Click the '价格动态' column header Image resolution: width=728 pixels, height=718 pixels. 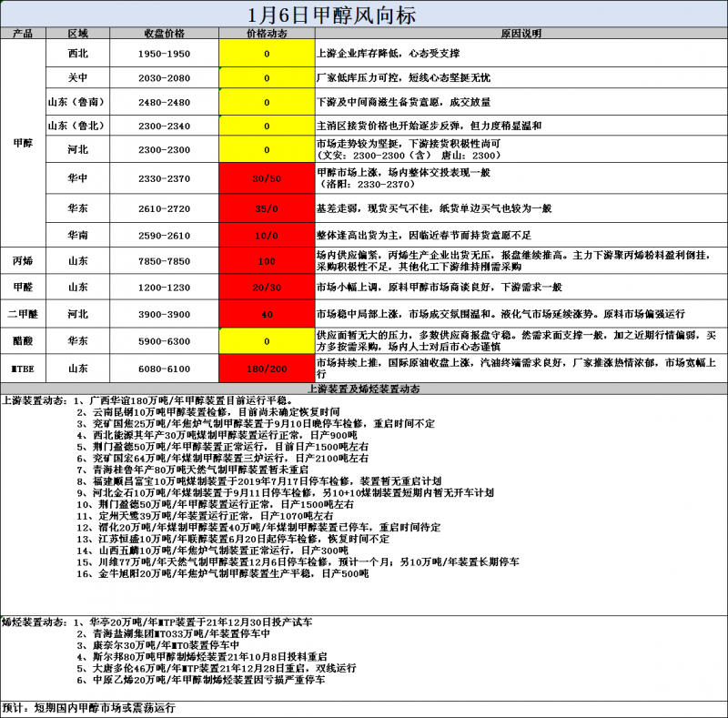(x=267, y=33)
